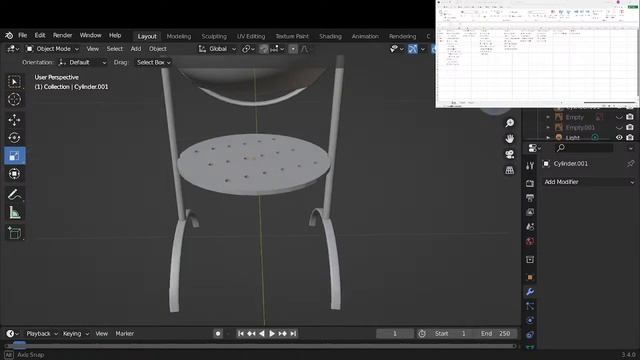The image size is (640, 360).
Task: Select the Add Cube tool
Action: pyautogui.click(x=14, y=233)
